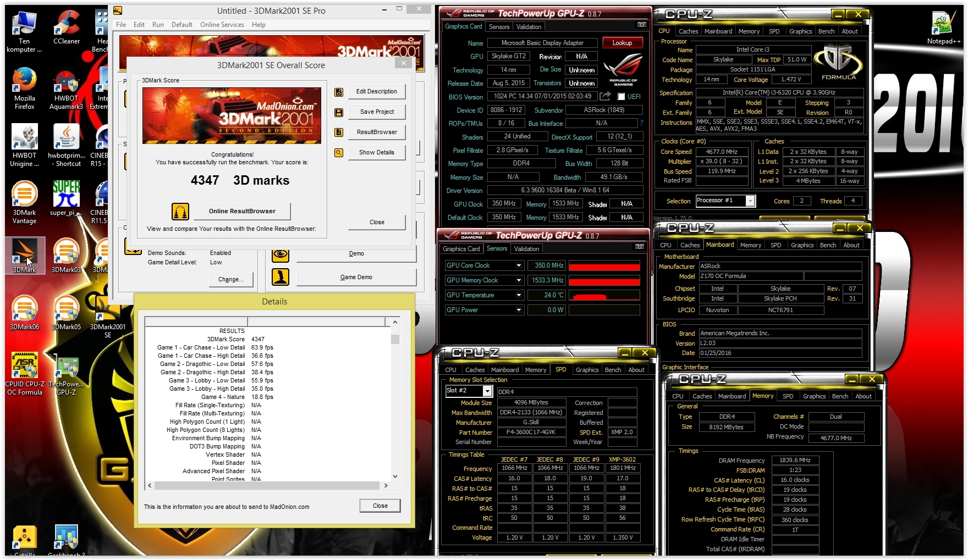Click the GPU Temperature graph bar

[604, 296]
